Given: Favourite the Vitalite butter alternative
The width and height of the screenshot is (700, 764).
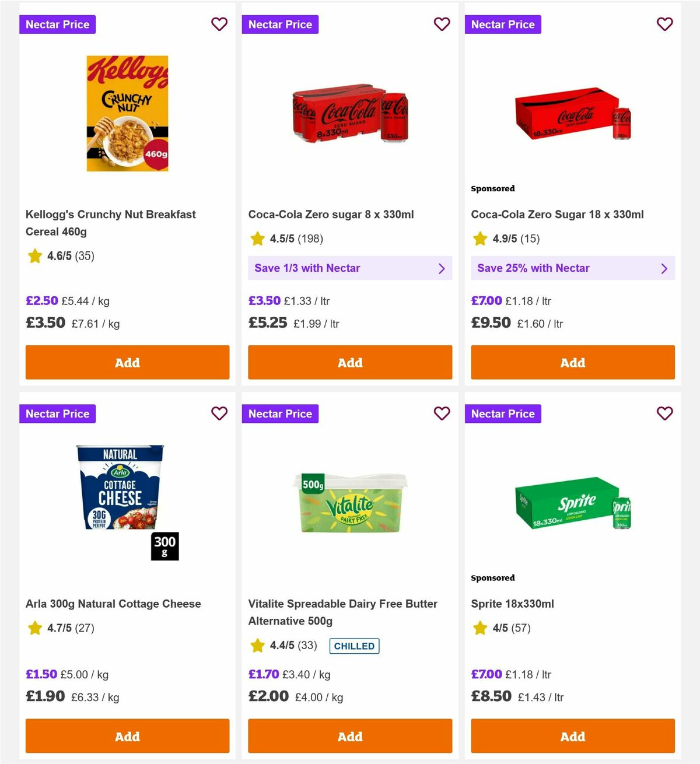Looking at the screenshot, I should [x=442, y=413].
